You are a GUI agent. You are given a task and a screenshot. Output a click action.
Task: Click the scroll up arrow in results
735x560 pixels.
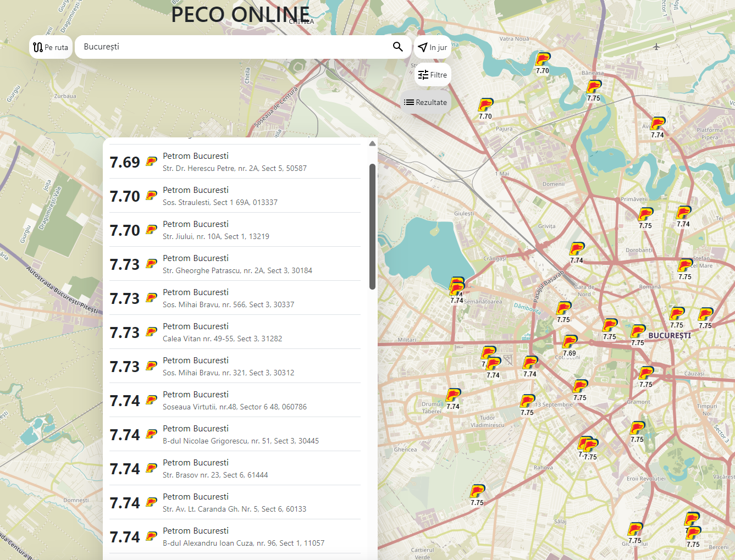[372, 143]
